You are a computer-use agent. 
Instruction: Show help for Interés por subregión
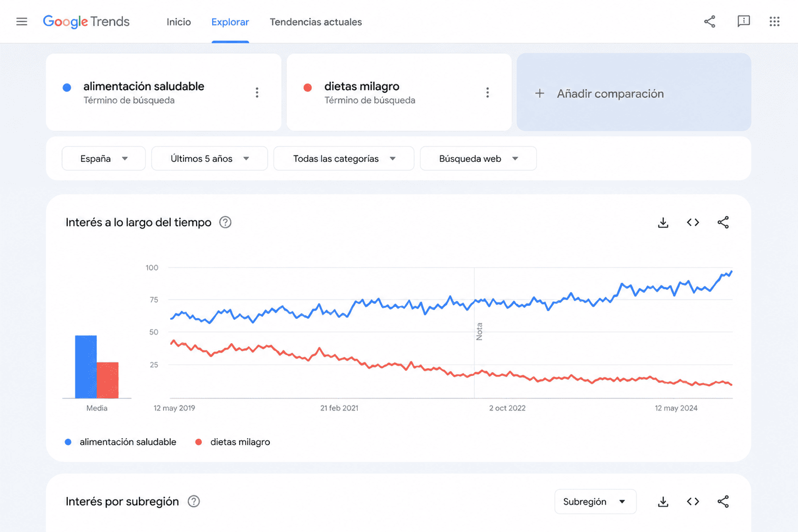coord(194,501)
